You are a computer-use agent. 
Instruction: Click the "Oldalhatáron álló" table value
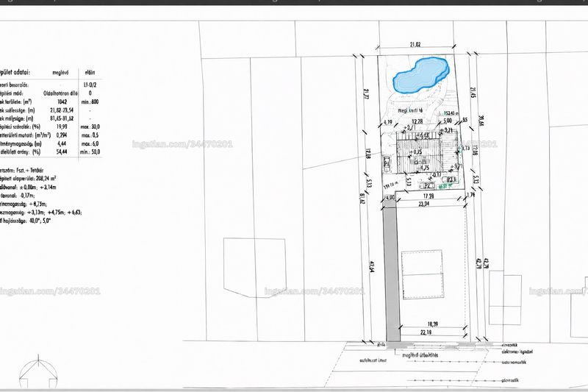[60, 93]
